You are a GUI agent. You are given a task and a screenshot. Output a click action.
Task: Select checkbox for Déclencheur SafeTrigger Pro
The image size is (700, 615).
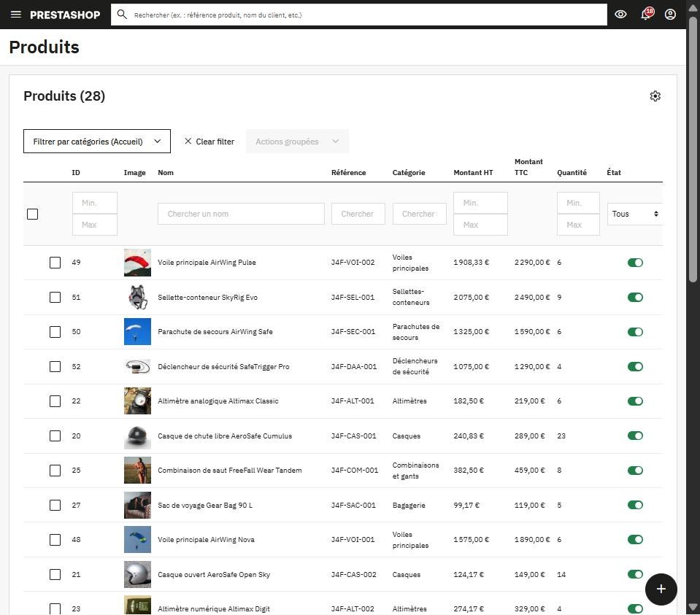pos(55,366)
